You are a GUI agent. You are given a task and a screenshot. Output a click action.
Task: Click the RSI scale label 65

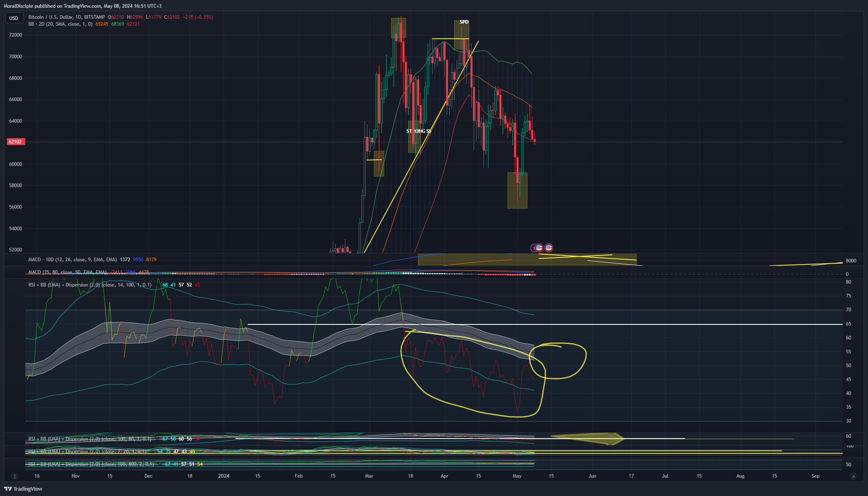pyautogui.click(x=848, y=324)
